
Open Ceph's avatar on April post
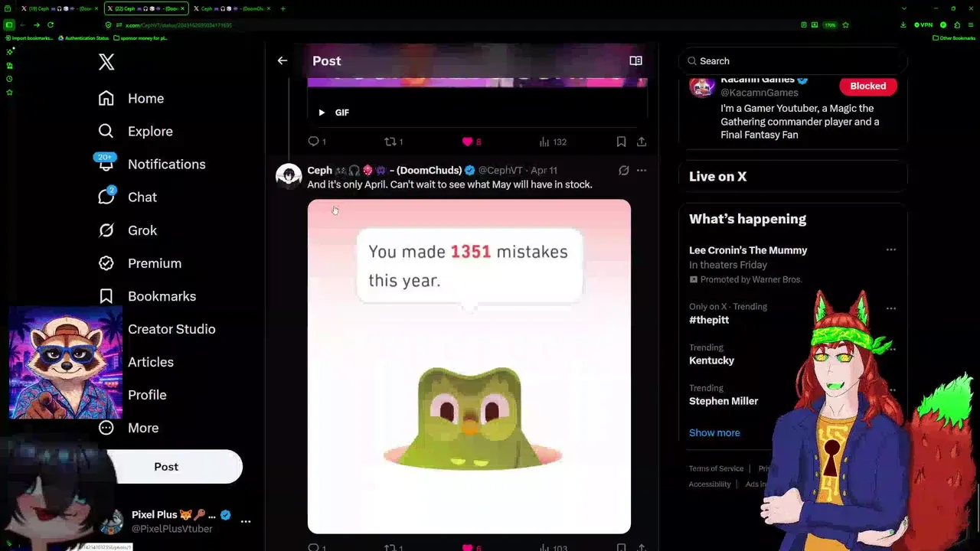point(289,176)
